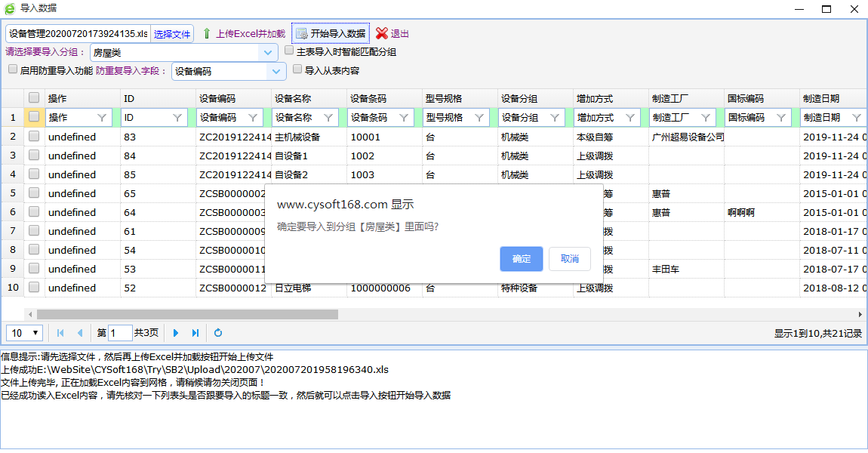Check the import sub-table content option
Image resolution: width=868 pixels, height=453 pixels.
coord(297,69)
